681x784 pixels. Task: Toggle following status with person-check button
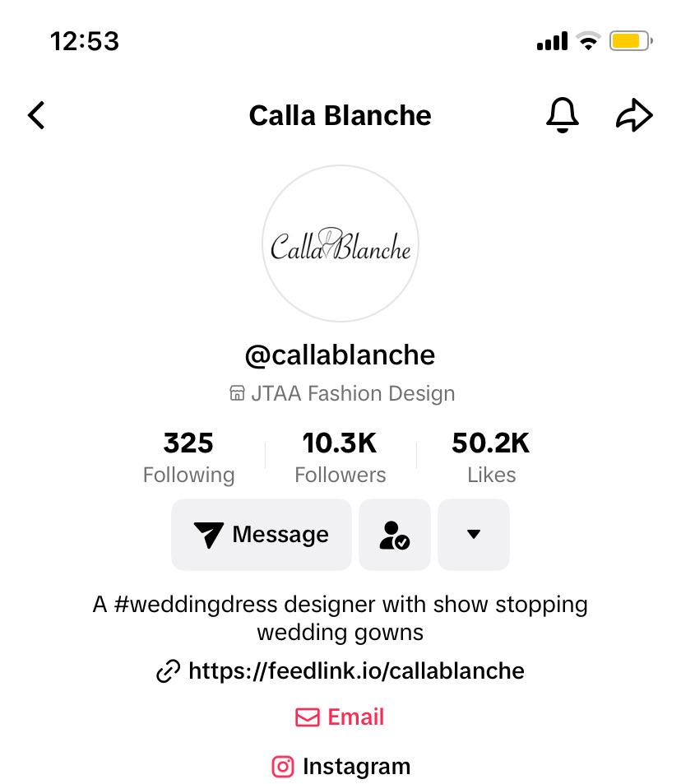pyautogui.click(x=395, y=535)
